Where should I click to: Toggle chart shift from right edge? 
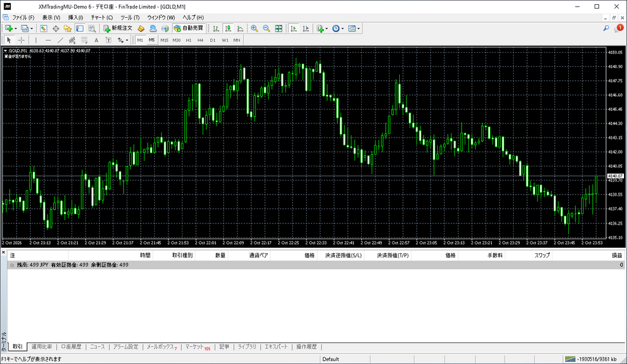click(x=306, y=28)
